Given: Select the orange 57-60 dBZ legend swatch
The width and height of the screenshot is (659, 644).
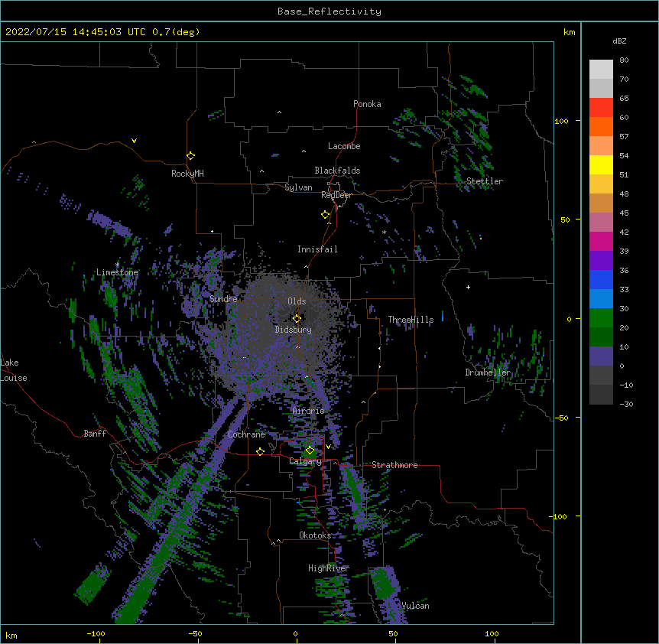Looking at the screenshot, I should (601, 126).
